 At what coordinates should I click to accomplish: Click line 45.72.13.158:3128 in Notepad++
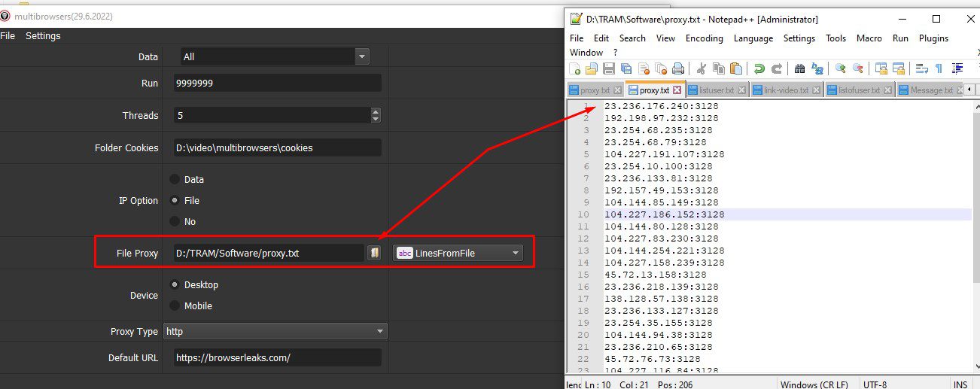click(x=658, y=275)
